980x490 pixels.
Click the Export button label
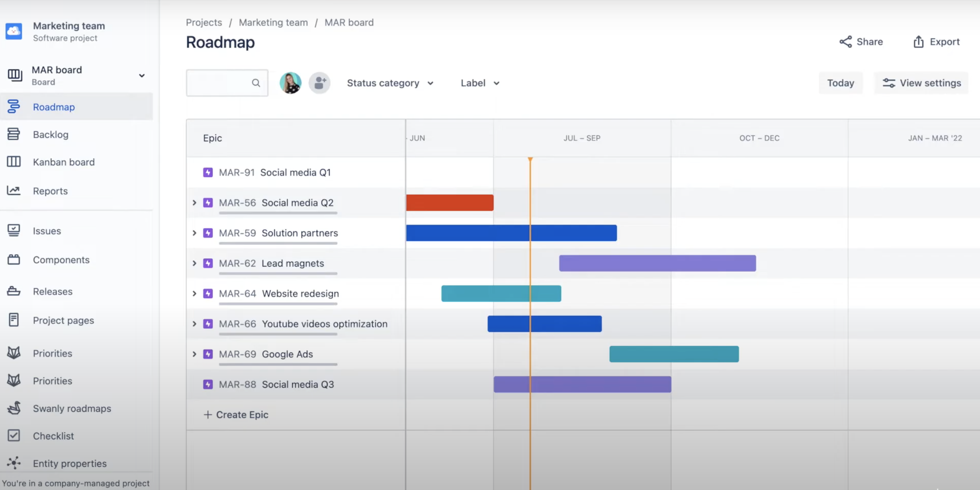[x=945, y=42]
